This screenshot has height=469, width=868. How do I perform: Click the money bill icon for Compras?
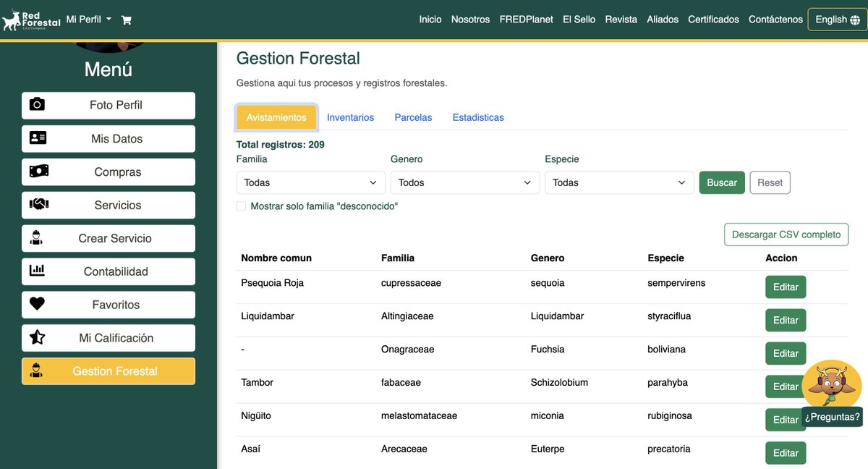coord(38,171)
